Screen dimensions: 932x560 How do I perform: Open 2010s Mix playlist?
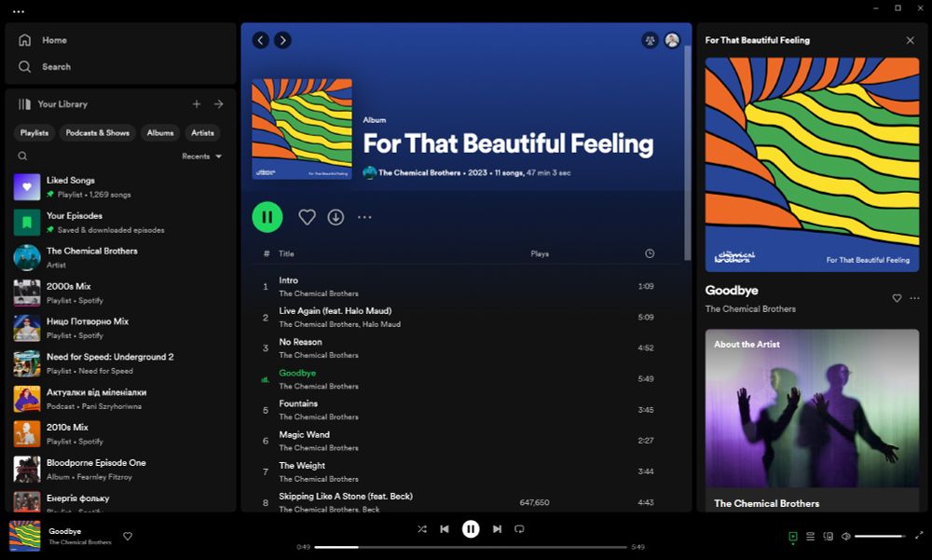click(120, 434)
